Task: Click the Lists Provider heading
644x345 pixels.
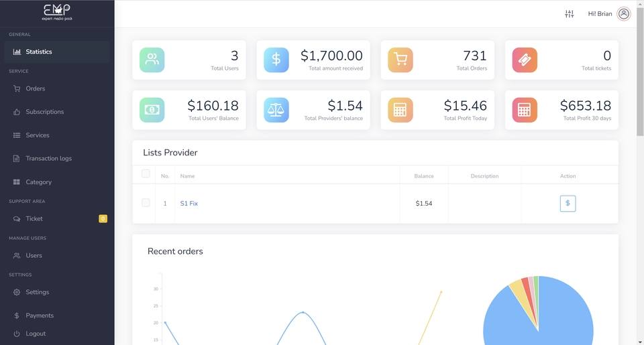Action: [170, 153]
